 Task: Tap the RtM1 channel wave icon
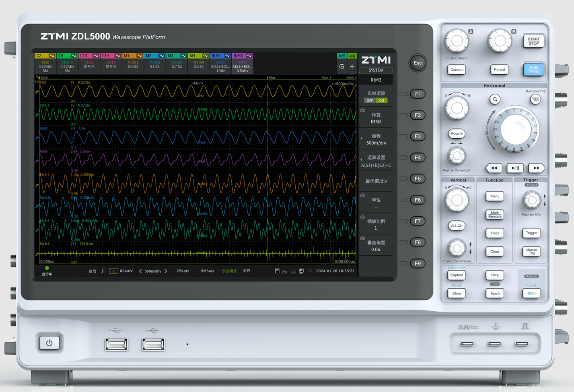pyautogui.click(x=227, y=55)
